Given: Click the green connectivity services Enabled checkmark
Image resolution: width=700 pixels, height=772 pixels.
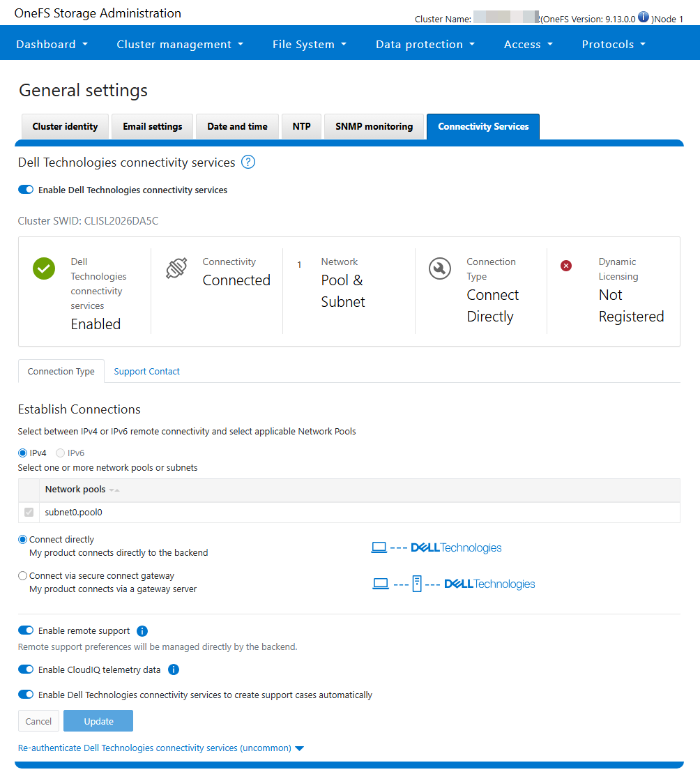Looking at the screenshot, I should [x=43, y=268].
